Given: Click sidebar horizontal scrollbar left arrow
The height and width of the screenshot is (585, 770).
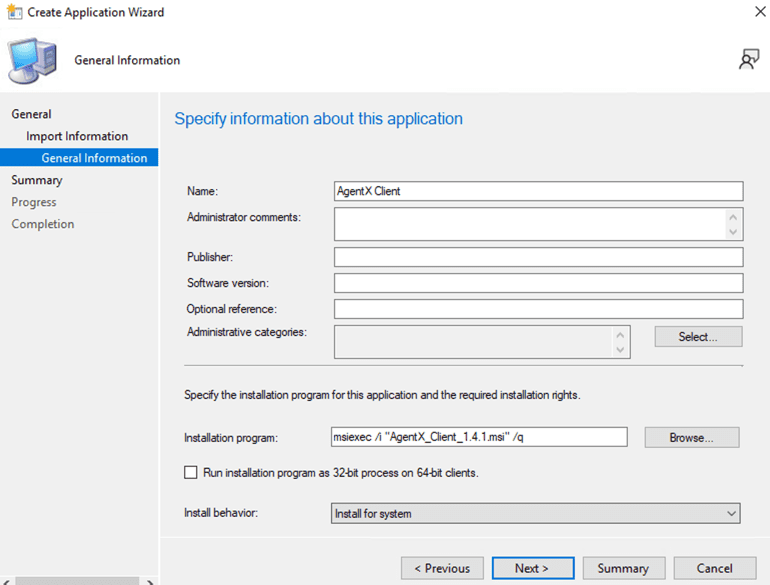Looking at the screenshot, I should [6, 582].
